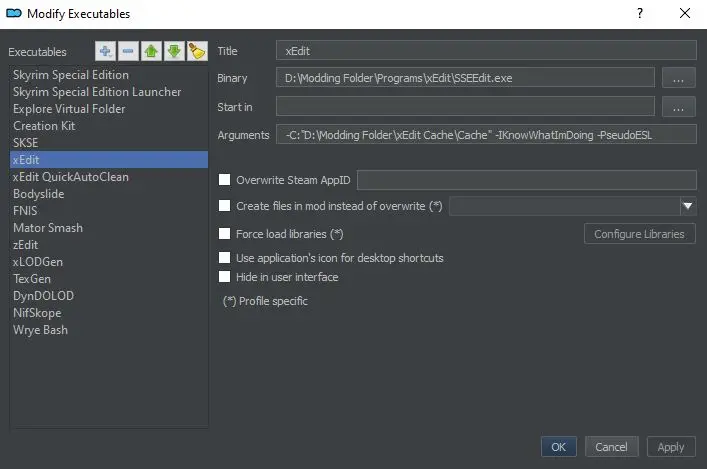Check Force load libraries option
Viewport: 707px width, 469px height.
pyautogui.click(x=224, y=234)
